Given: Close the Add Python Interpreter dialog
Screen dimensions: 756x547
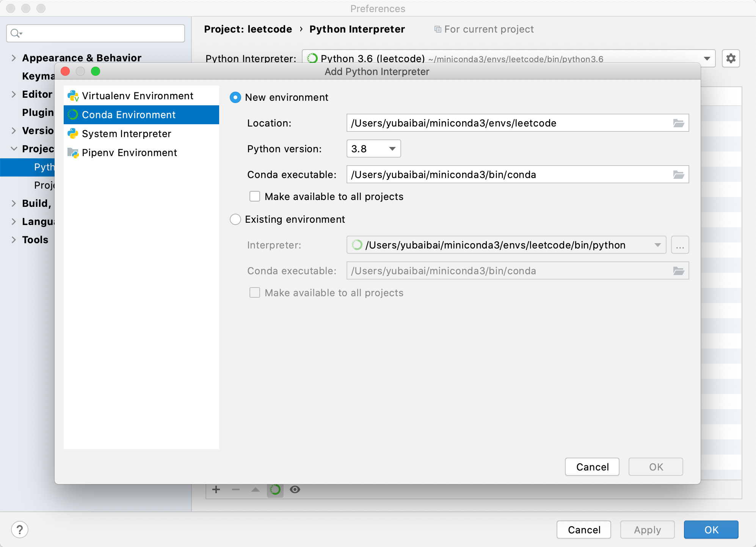Looking at the screenshot, I should click(65, 71).
